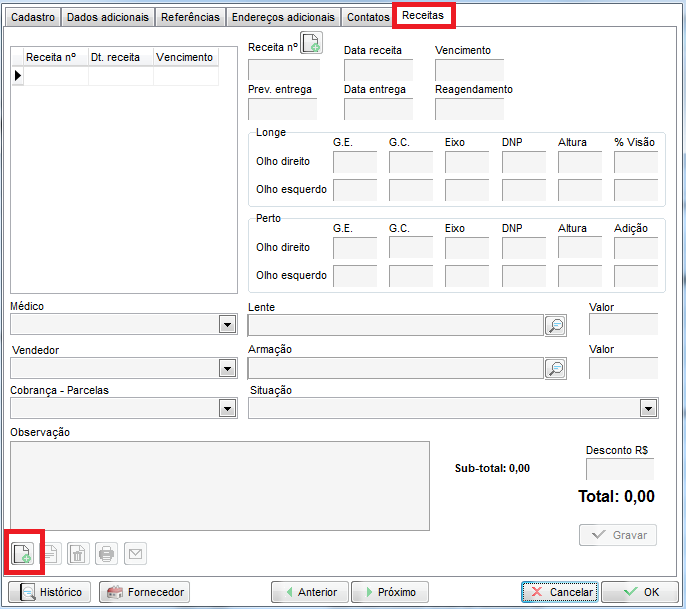Open the Armação search magnifier
Viewport: 686px width, 609px height.
pyautogui.click(x=555, y=369)
